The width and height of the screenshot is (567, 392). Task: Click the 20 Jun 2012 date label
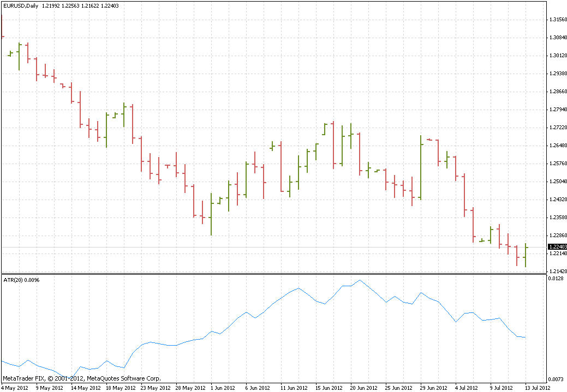pyautogui.click(x=364, y=388)
